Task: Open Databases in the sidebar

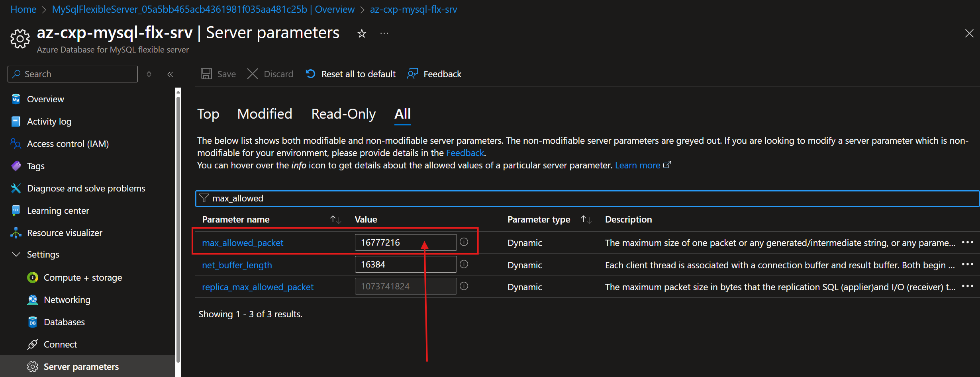Action: click(64, 322)
